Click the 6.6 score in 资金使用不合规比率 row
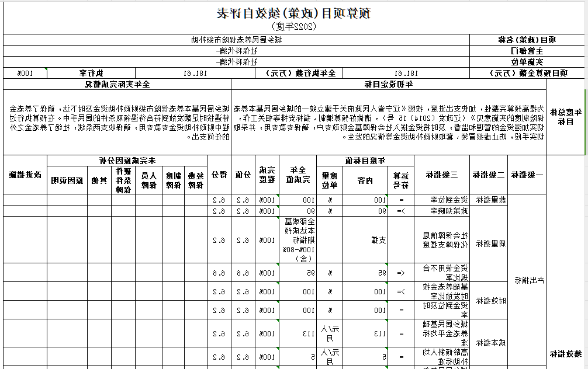 (219, 273)
